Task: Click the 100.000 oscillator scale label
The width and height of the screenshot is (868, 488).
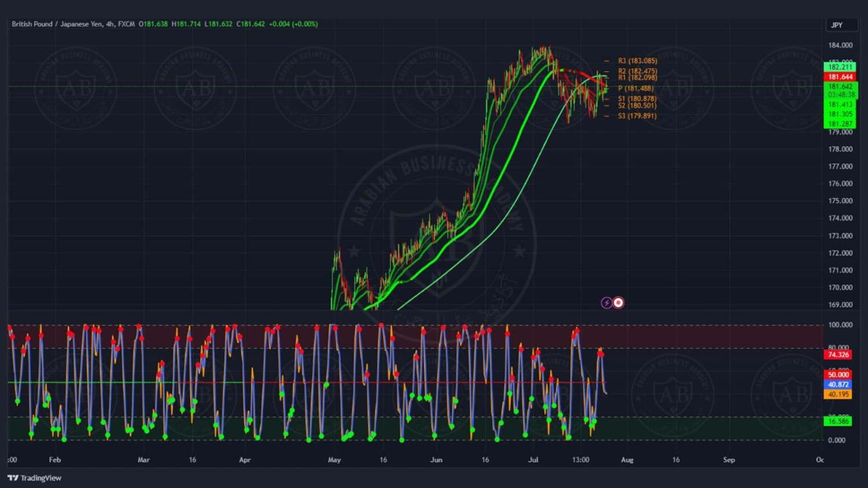Action: click(840, 325)
